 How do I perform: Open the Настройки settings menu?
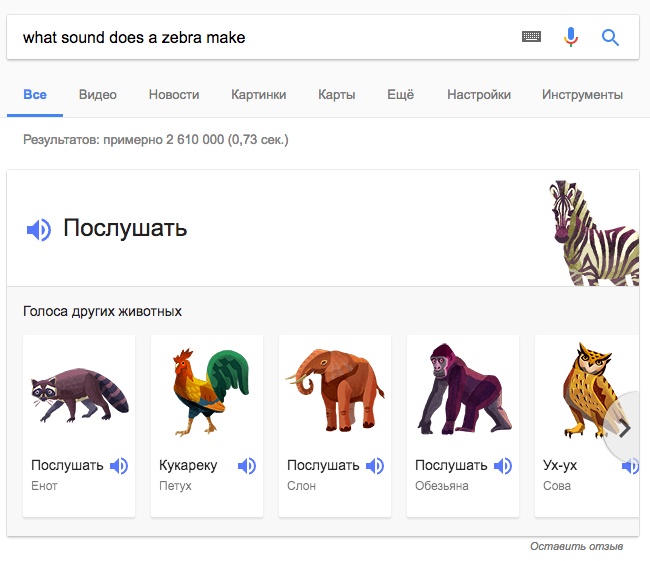coord(479,95)
